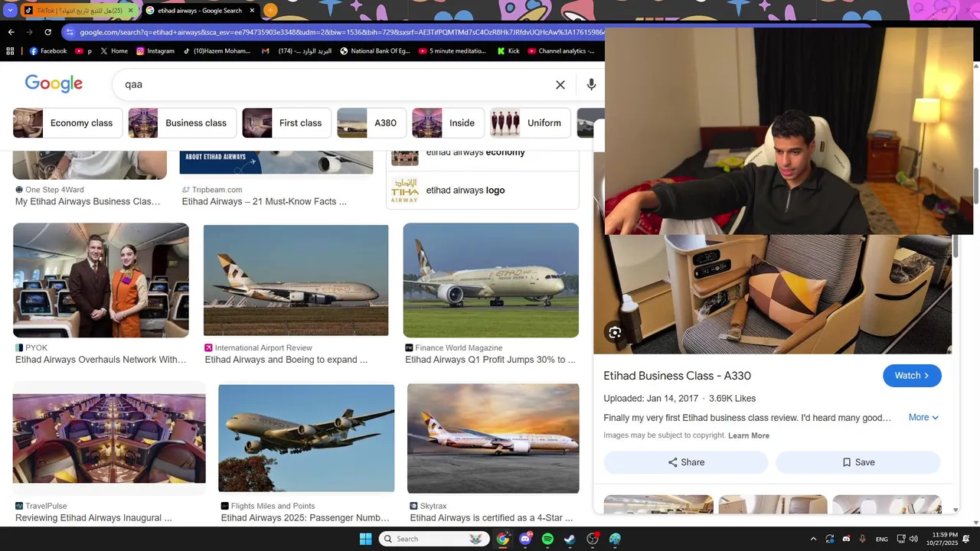The height and width of the screenshot is (551, 980).
Task: Search inside image with Google Lens icon
Action: click(x=615, y=332)
